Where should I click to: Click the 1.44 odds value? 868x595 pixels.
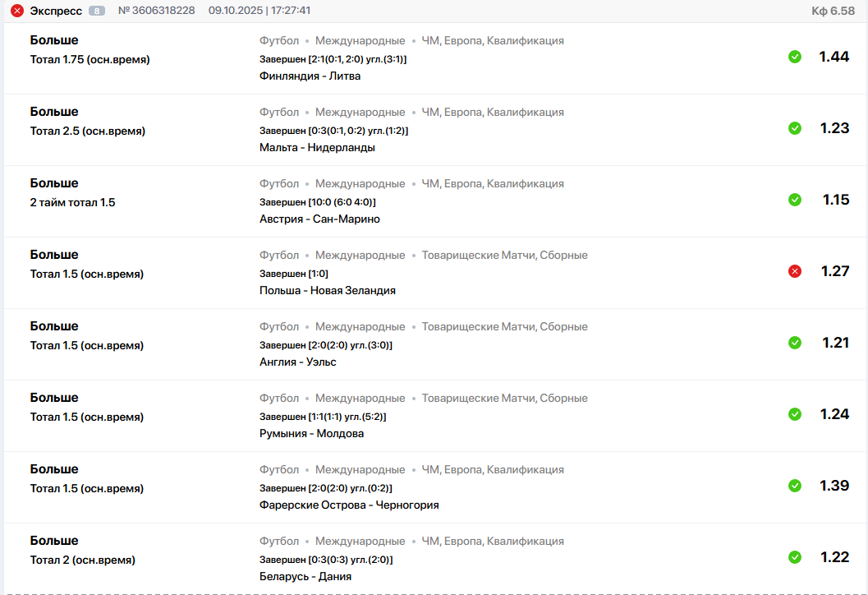click(834, 57)
